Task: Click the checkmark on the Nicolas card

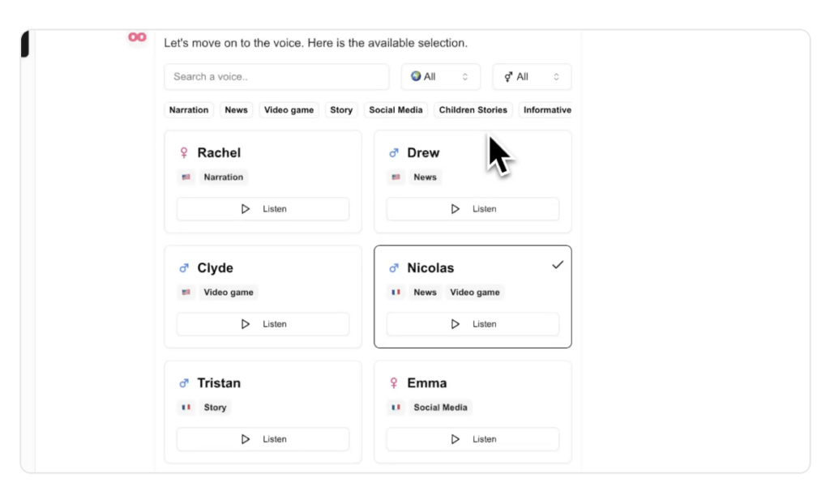Action: click(558, 265)
